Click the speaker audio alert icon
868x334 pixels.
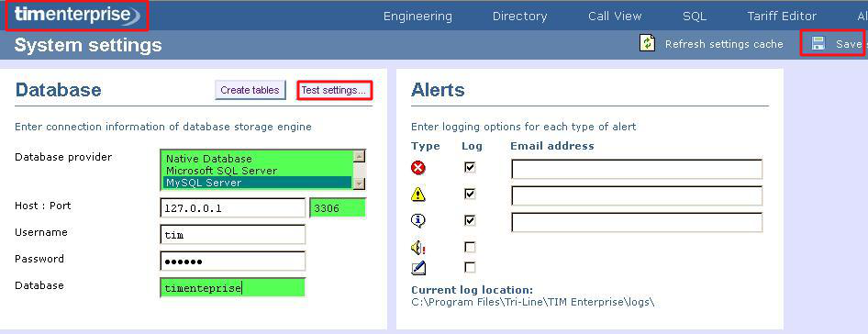(418, 247)
